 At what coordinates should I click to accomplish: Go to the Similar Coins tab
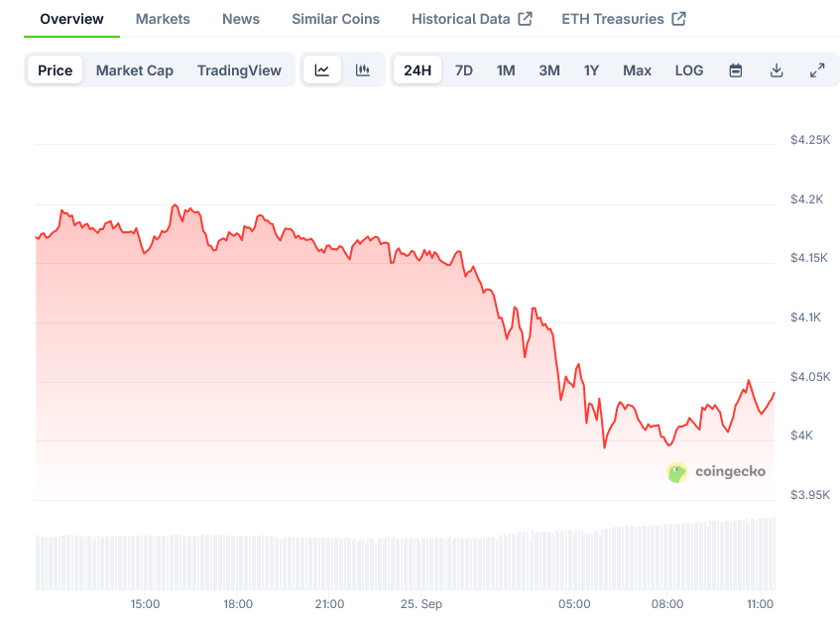coord(335,19)
